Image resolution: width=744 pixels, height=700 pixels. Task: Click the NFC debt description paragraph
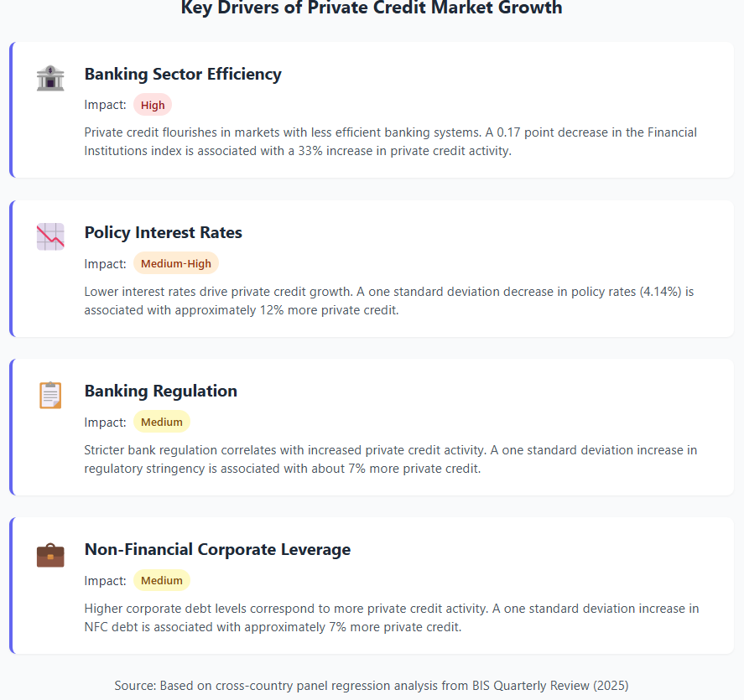pyautogui.click(x=392, y=617)
